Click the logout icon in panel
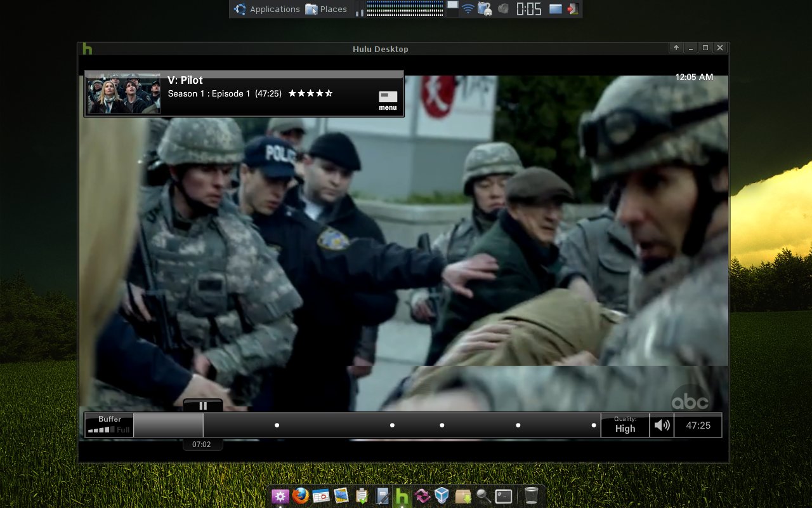Screen dimensions: 812x508 (x=573, y=9)
